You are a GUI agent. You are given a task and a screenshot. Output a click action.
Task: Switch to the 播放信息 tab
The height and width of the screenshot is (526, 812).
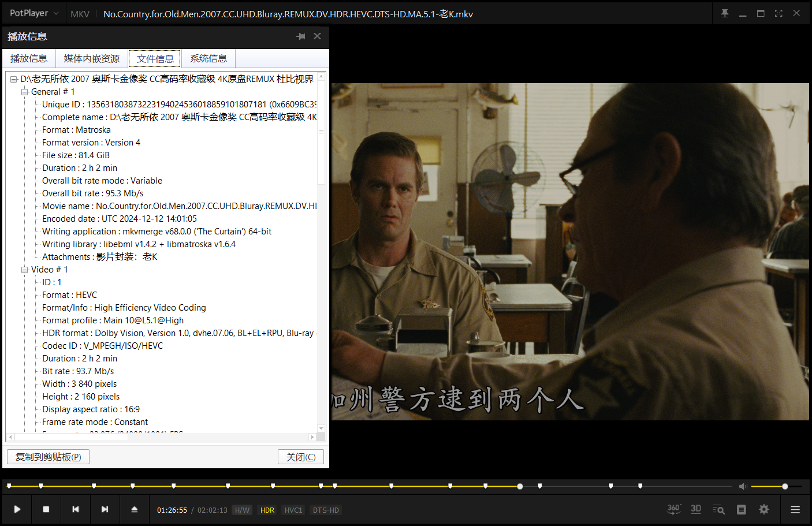tap(29, 58)
